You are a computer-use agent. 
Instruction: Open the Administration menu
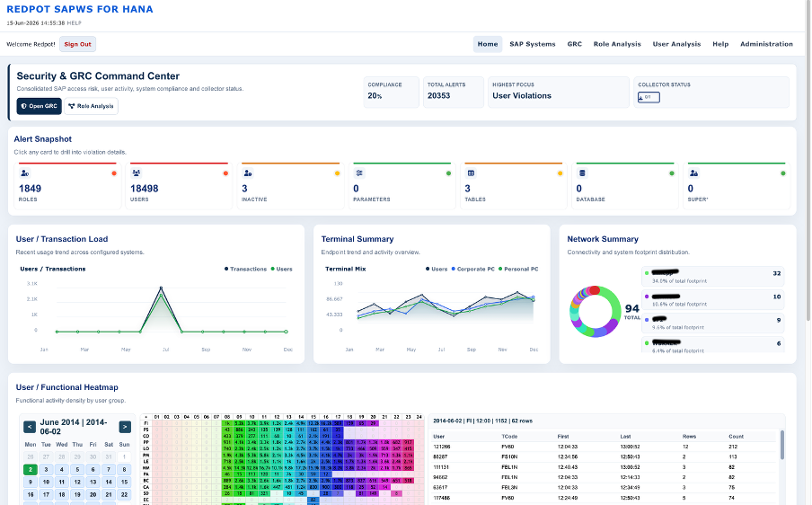766,44
